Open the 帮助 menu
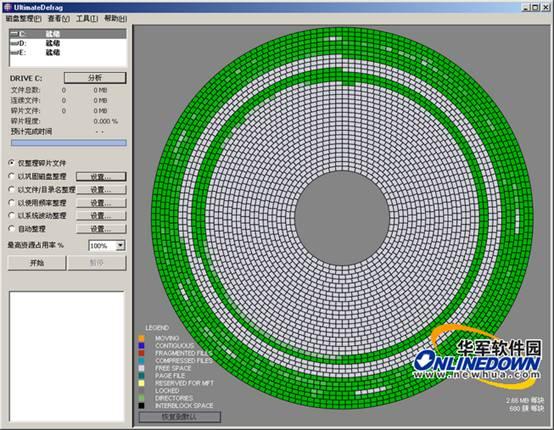The width and height of the screenshot is (554, 430). 116,18
